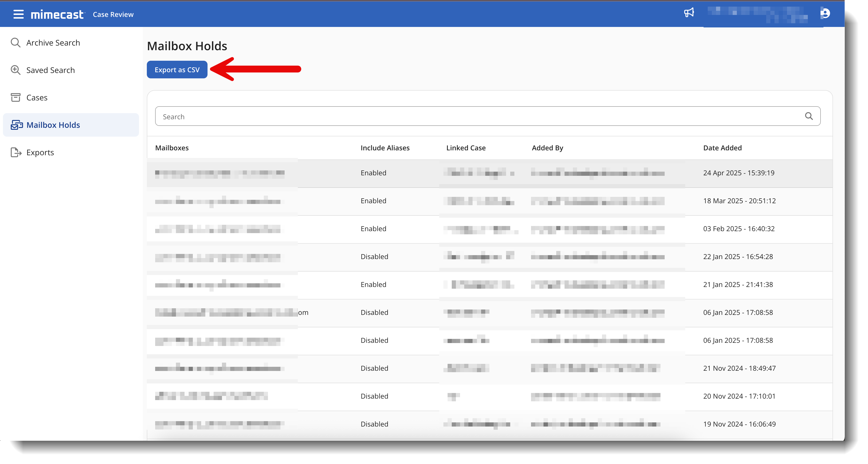Image resolution: width=868 pixels, height=464 pixels.
Task: Sort by Date Added column header
Action: [x=722, y=148]
